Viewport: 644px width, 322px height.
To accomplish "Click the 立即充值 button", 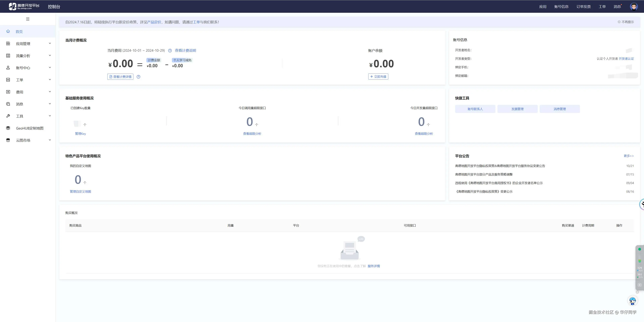I will click(x=378, y=77).
